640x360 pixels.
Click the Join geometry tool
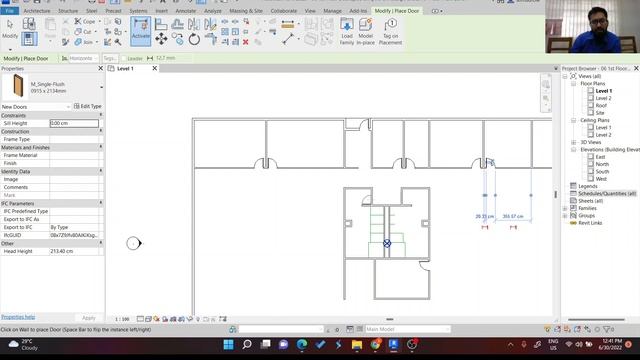point(84,42)
